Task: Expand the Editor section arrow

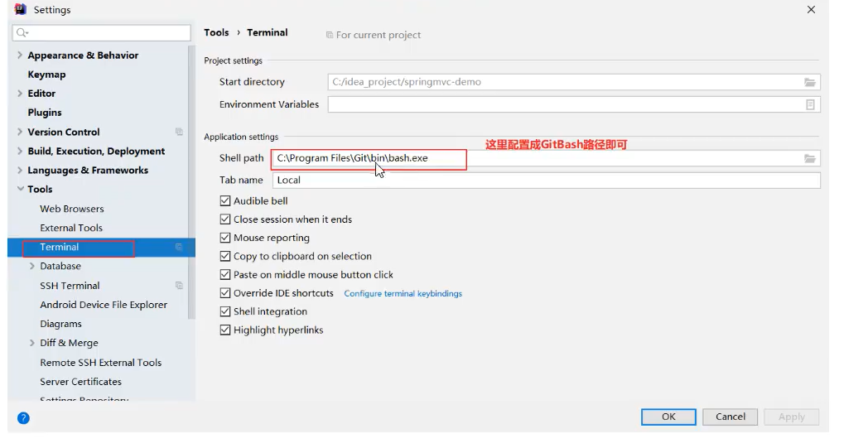Action: tap(20, 93)
